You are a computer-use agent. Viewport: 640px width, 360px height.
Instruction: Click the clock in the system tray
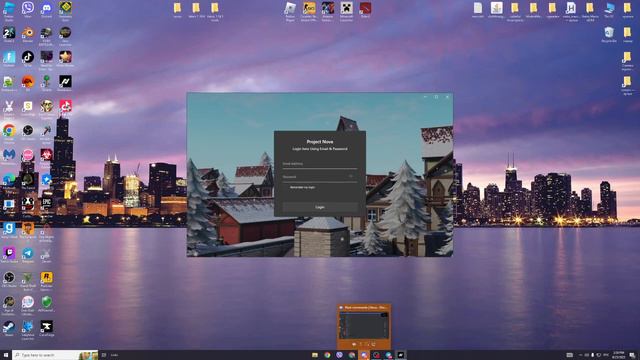pos(619,355)
